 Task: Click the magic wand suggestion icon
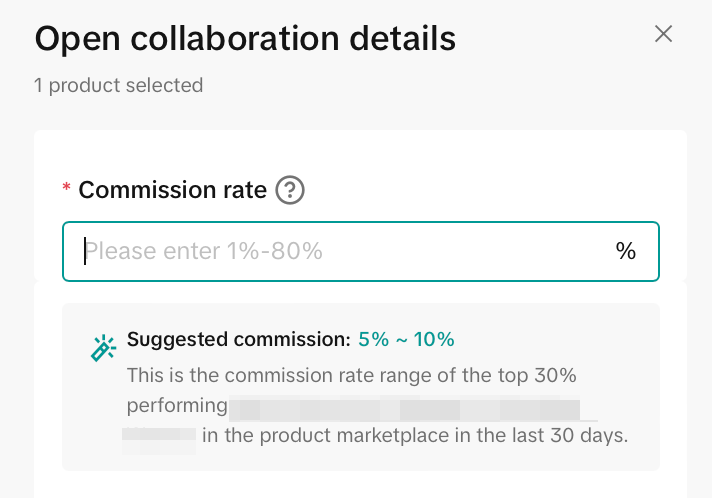(103, 348)
